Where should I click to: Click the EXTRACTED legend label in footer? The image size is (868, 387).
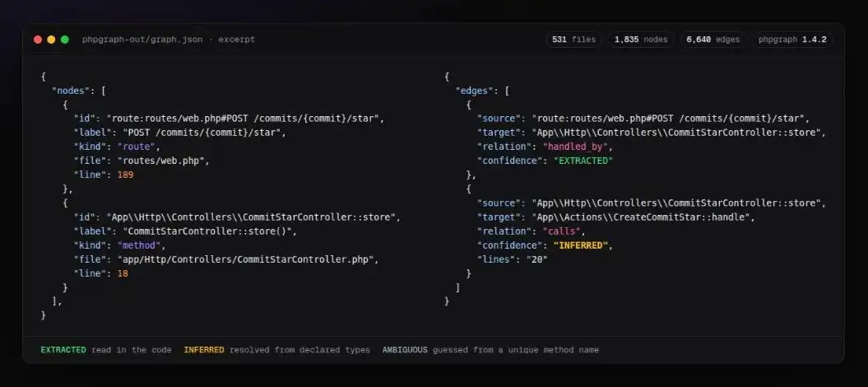[63, 350]
